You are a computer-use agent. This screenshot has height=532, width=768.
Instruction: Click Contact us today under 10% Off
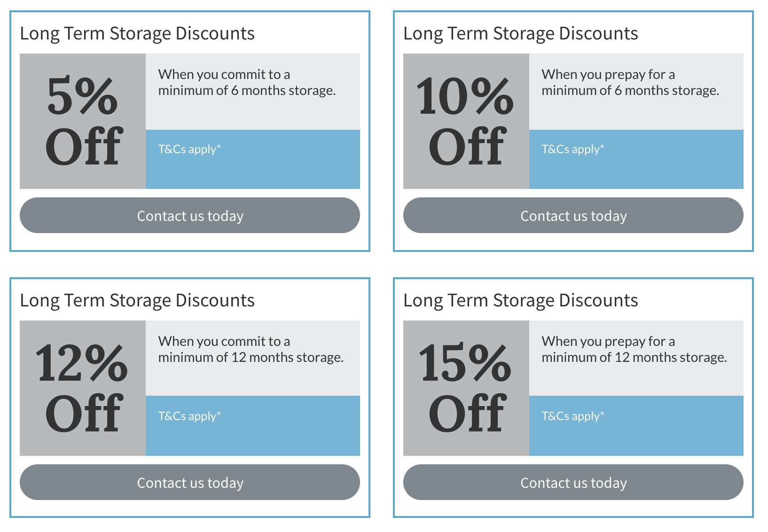click(x=573, y=215)
